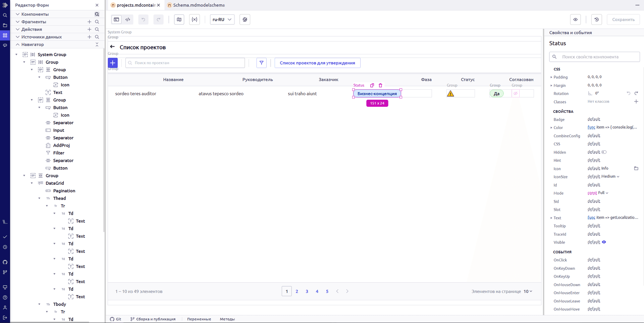The width and height of the screenshot is (644, 323).
Task: Open the search icon in the left sidebar
Action: 5,15
